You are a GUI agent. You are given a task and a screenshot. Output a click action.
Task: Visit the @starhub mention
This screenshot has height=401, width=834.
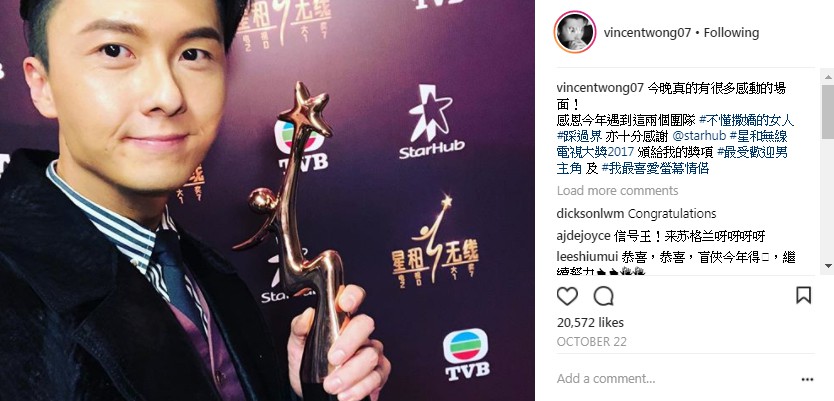[x=697, y=136]
